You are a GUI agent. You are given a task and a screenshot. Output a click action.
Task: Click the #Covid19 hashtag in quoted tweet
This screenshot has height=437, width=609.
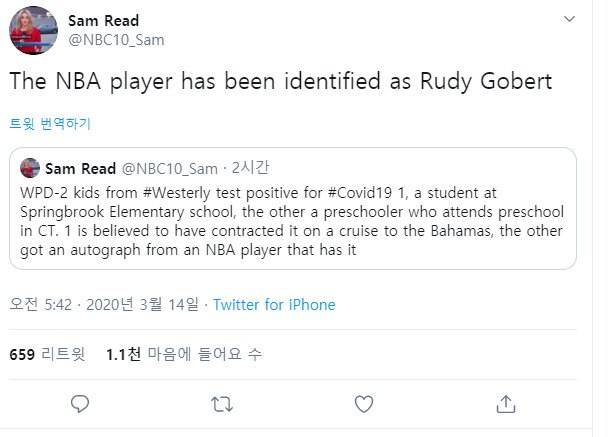[x=342, y=191]
